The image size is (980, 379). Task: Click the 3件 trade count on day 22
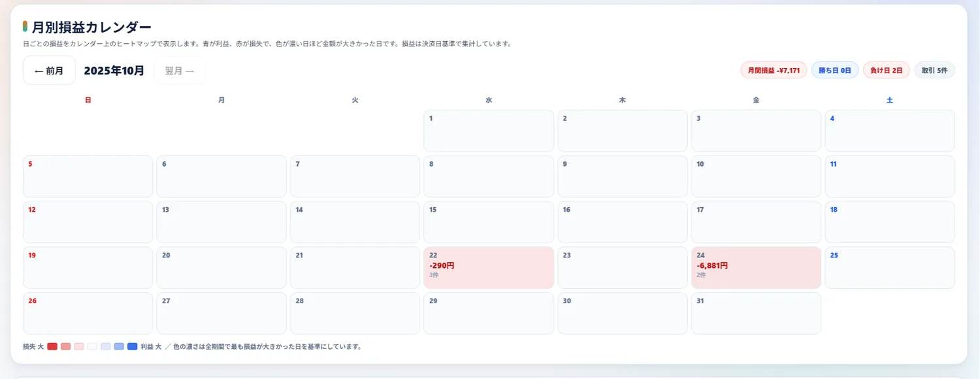click(x=434, y=275)
